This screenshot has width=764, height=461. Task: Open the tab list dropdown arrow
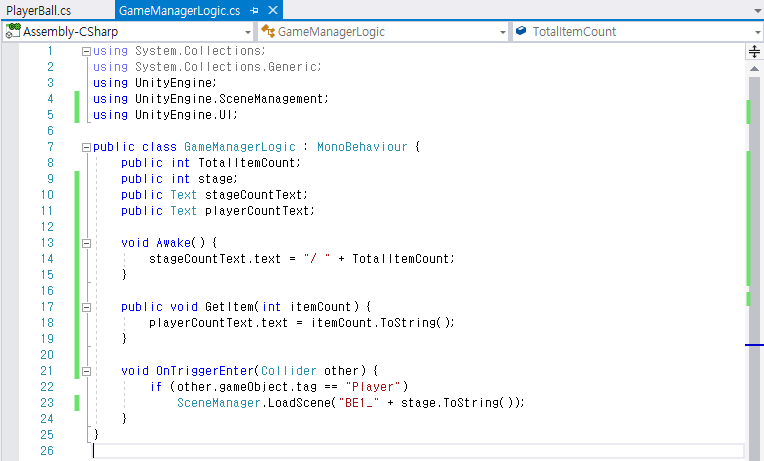(758, 10)
